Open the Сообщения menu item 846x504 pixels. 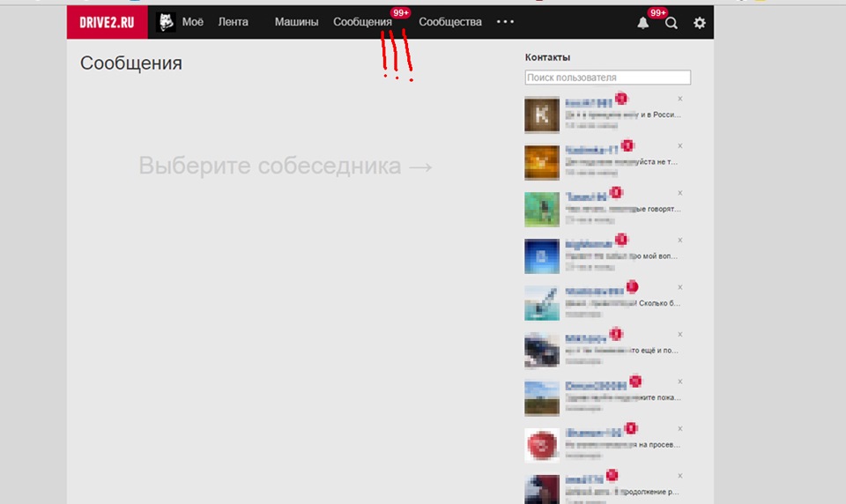[x=362, y=21]
